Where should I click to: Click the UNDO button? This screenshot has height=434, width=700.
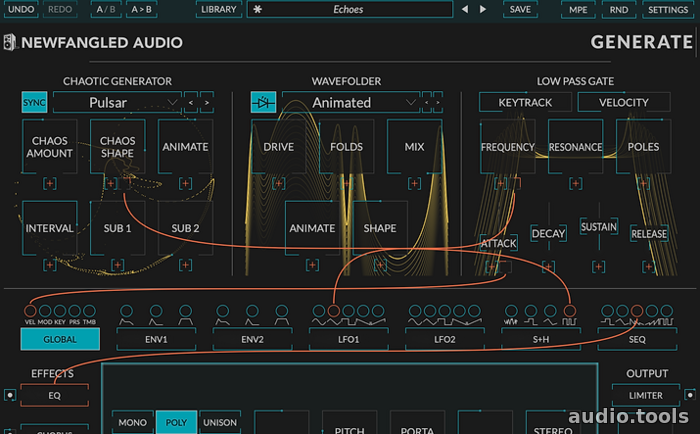(x=22, y=9)
